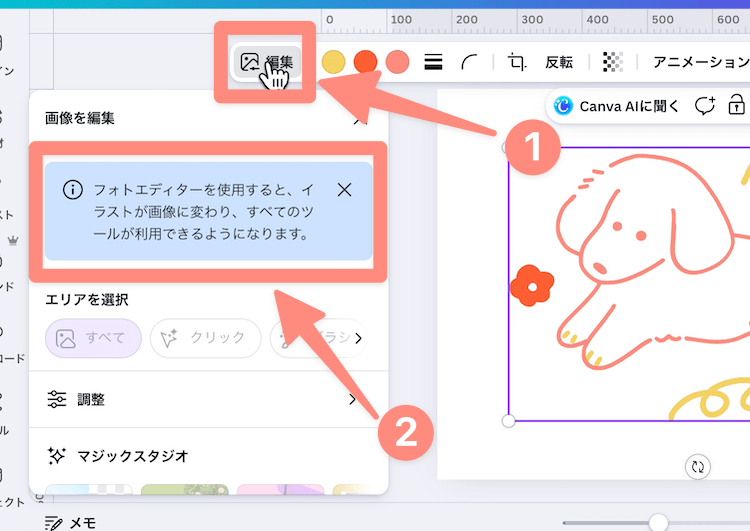Click the 編集 (Edit) image button
The image size is (750, 531).
[x=266, y=62]
